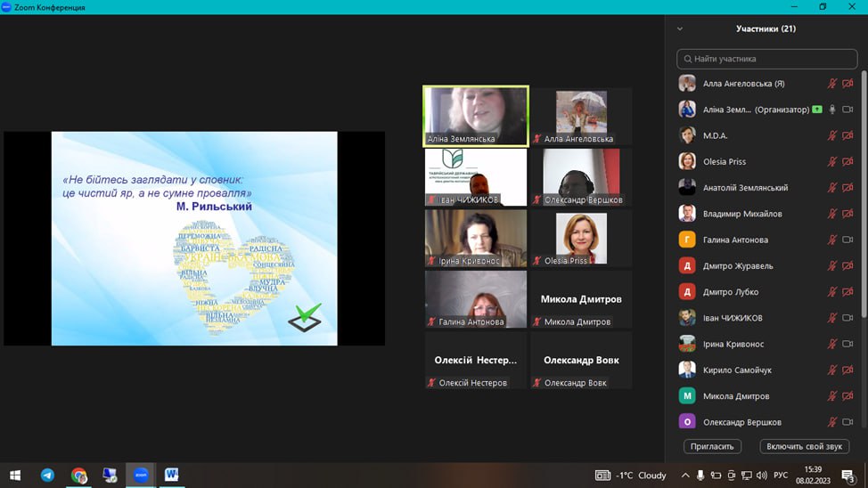Select Олександр Вовк video tile

581,360
